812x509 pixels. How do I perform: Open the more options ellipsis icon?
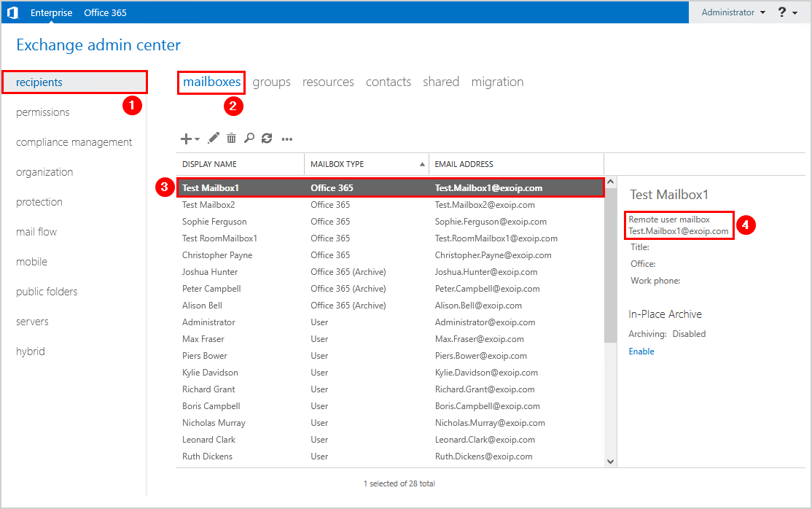click(286, 138)
